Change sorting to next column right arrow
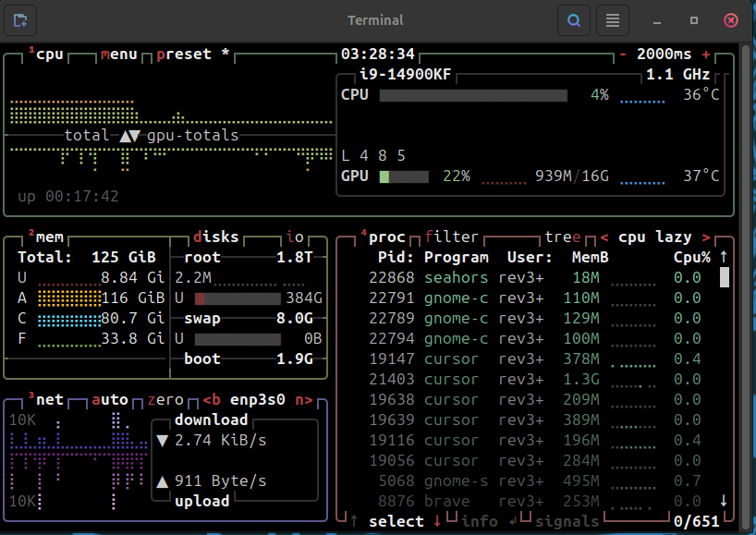 706,237
